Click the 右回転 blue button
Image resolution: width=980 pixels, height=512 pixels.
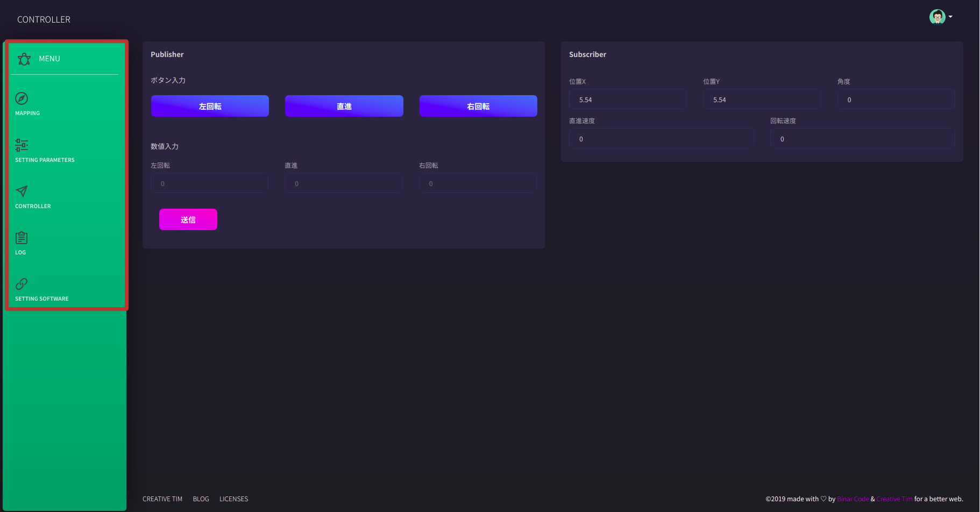[x=478, y=106]
